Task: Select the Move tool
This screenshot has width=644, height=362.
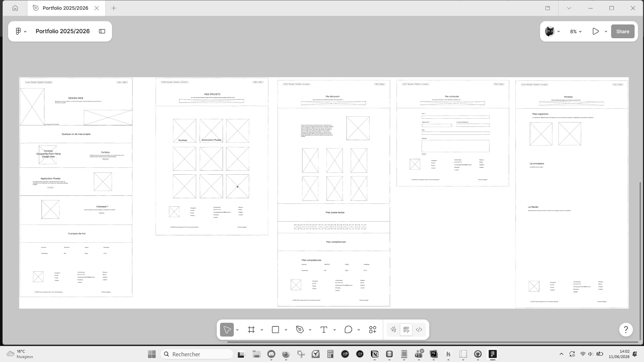Action: pyautogui.click(x=227, y=330)
